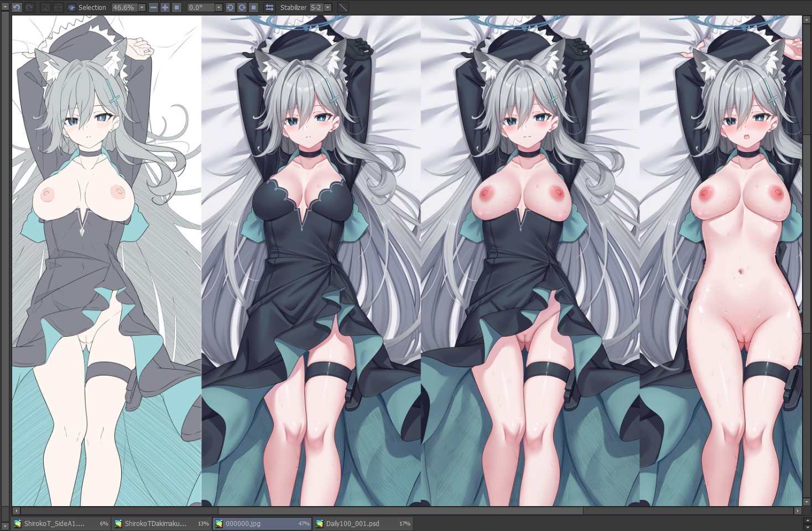Screen dimensions: 812x531
Task: Reset canvas rotation square icon
Action: (253, 7)
